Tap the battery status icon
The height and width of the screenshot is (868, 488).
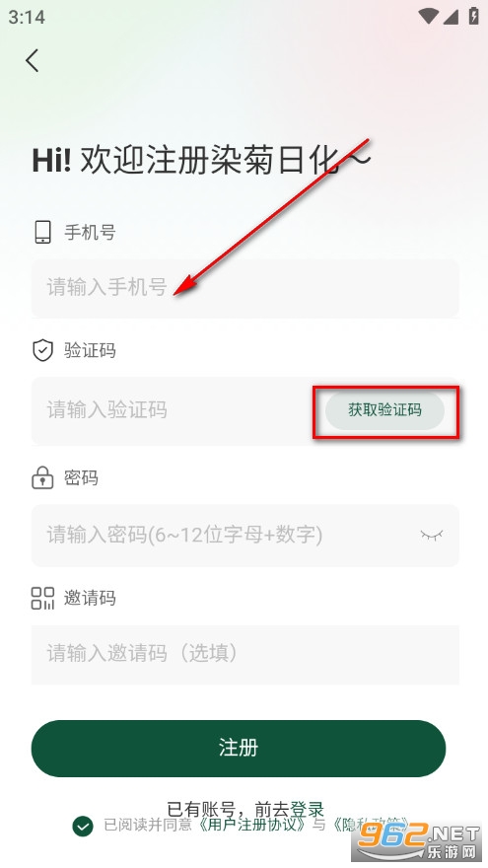coord(473,16)
